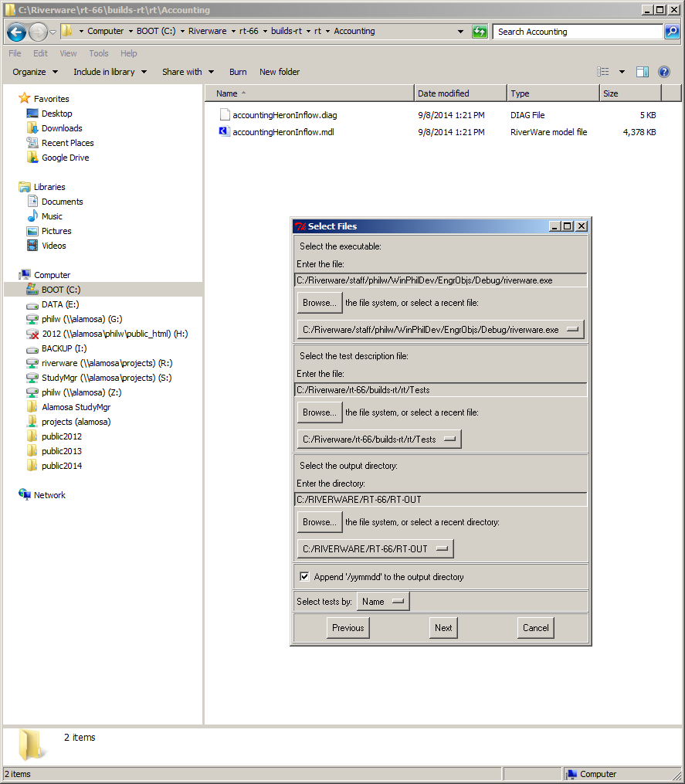Browse for the test description file
Image resolution: width=685 pixels, height=784 pixels.
[320, 412]
